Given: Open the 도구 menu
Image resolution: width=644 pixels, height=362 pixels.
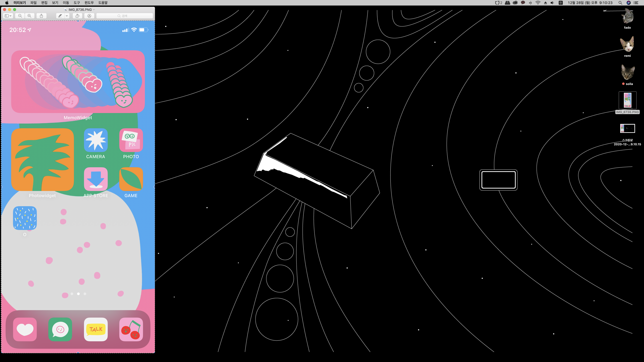Looking at the screenshot, I should (x=76, y=3).
